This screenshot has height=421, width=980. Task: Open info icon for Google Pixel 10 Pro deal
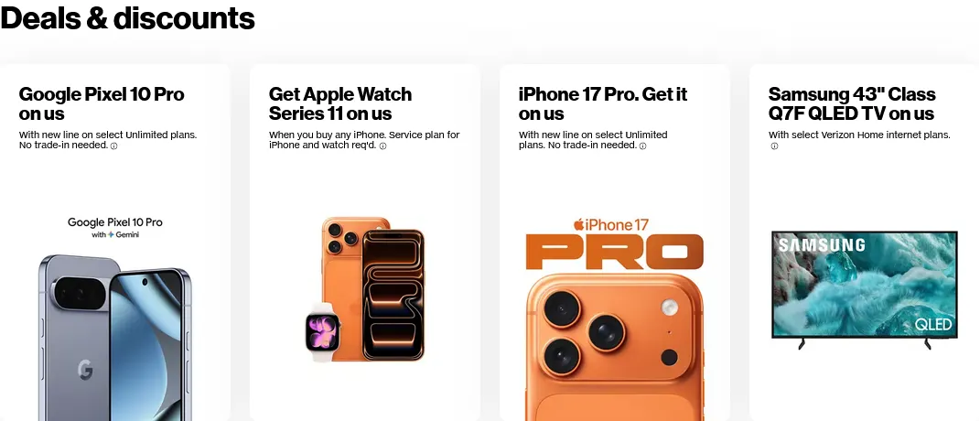pos(113,146)
